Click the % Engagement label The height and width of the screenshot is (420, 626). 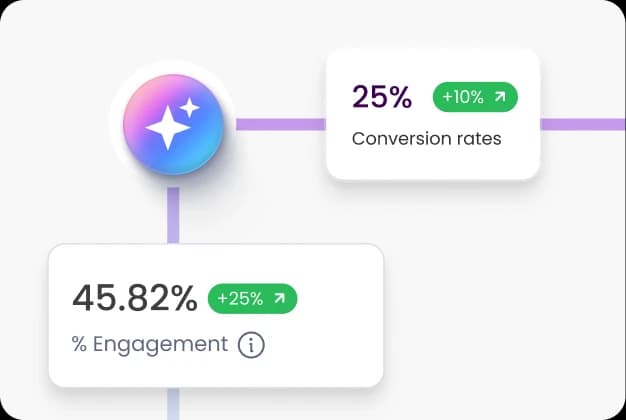click(x=150, y=345)
